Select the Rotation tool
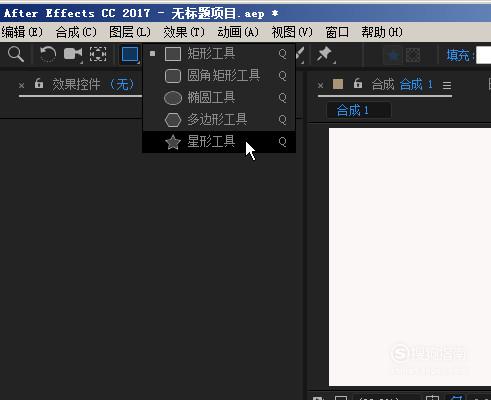 (48, 54)
